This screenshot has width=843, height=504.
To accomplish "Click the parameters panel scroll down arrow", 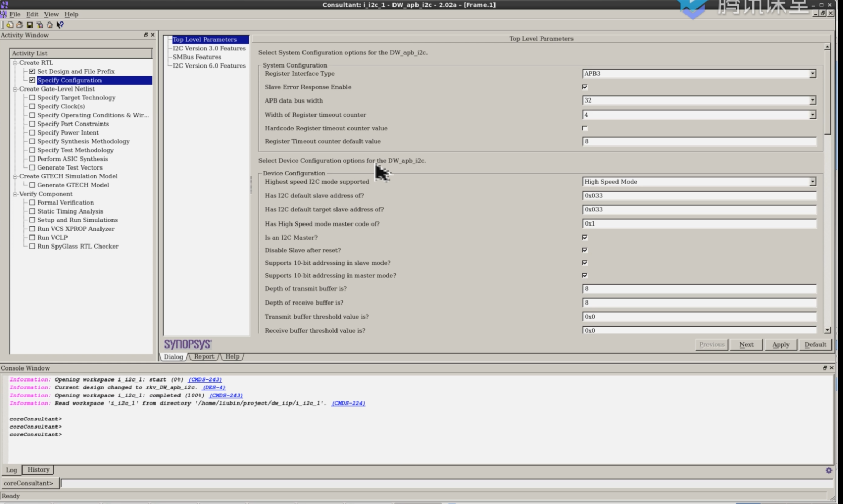I will pyautogui.click(x=827, y=330).
